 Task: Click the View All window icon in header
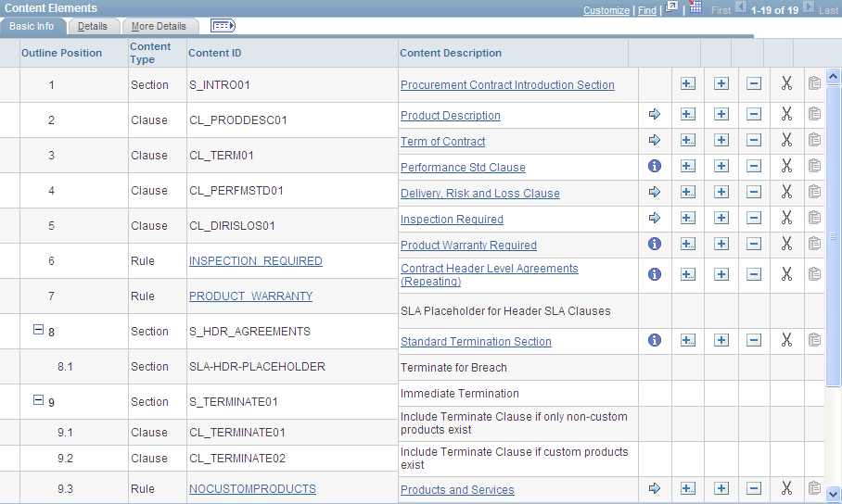click(x=671, y=7)
